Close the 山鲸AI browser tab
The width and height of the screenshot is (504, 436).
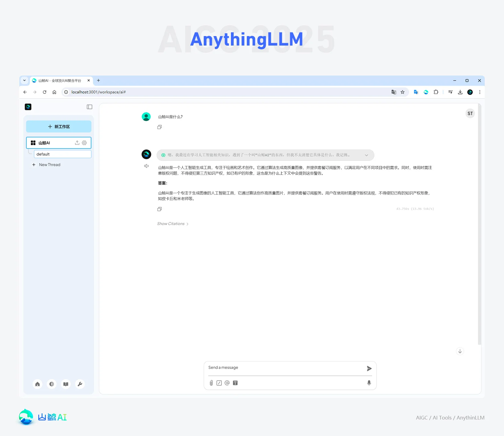point(89,81)
